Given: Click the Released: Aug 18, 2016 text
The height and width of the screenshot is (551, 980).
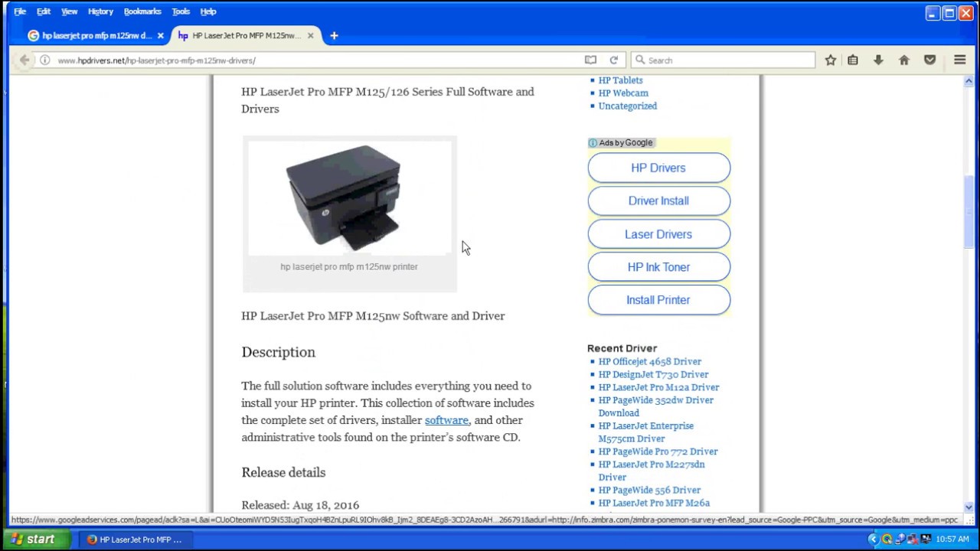Looking at the screenshot, I should coord(300,505).
